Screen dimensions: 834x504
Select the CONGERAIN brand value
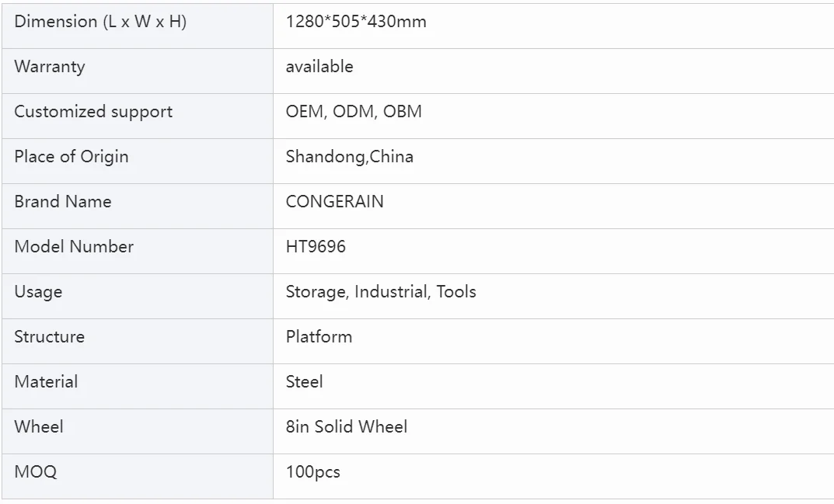click(334, 201)
